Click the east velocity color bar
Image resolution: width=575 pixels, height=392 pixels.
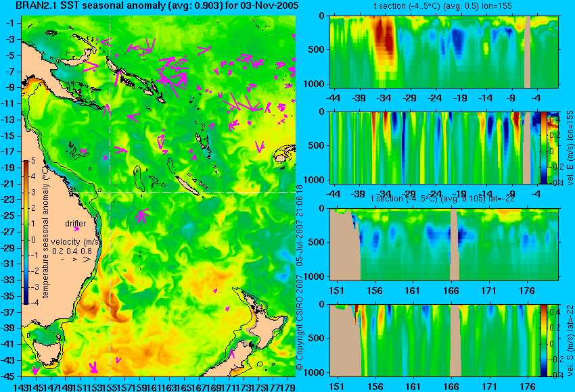[x=544, y=147]
